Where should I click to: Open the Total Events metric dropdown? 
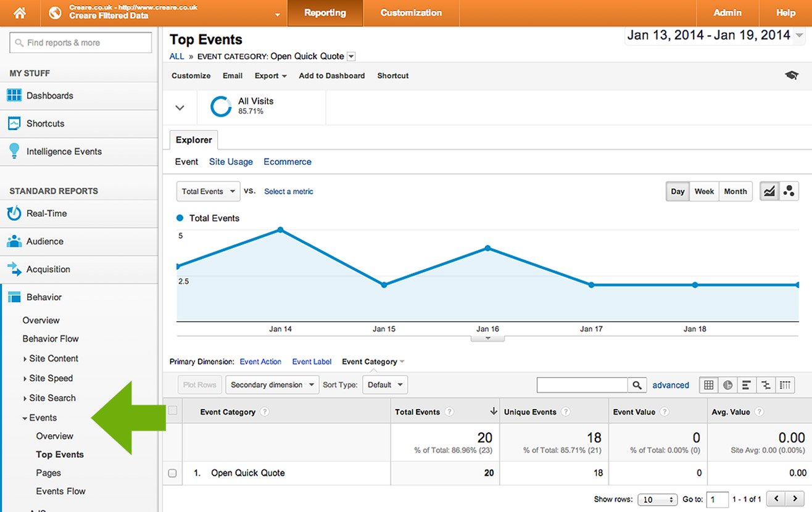point(207,191)
